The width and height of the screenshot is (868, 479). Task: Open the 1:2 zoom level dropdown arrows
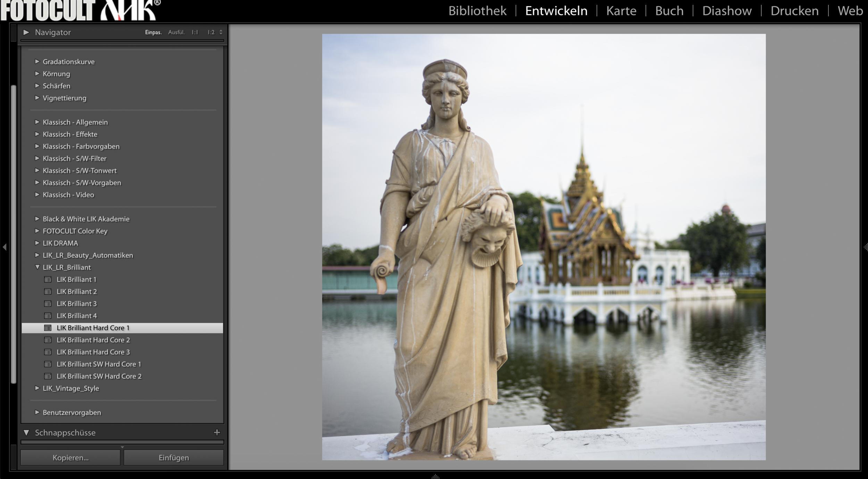pos(221,32)
